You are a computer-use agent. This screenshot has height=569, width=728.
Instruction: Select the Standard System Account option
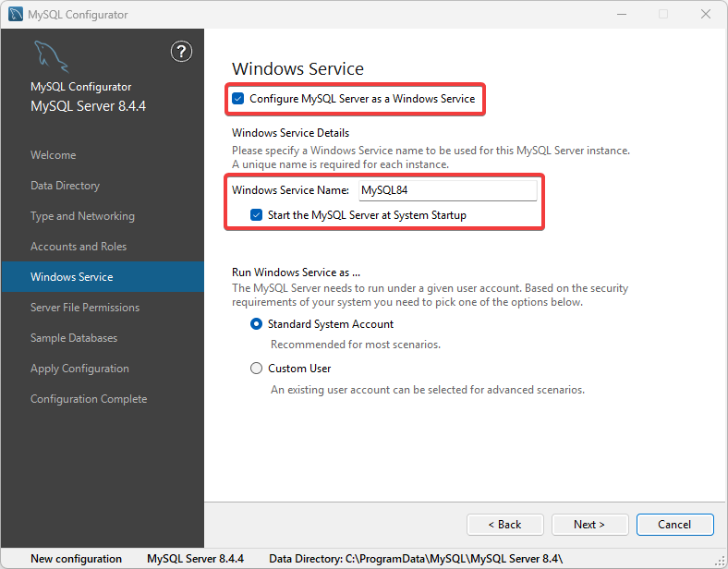(x=257, y=324)
